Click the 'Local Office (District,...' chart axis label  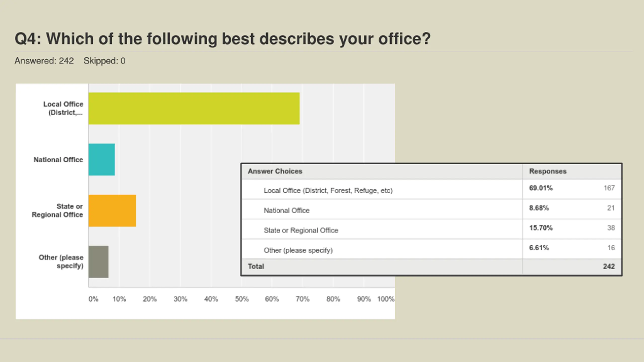[63, 108]
